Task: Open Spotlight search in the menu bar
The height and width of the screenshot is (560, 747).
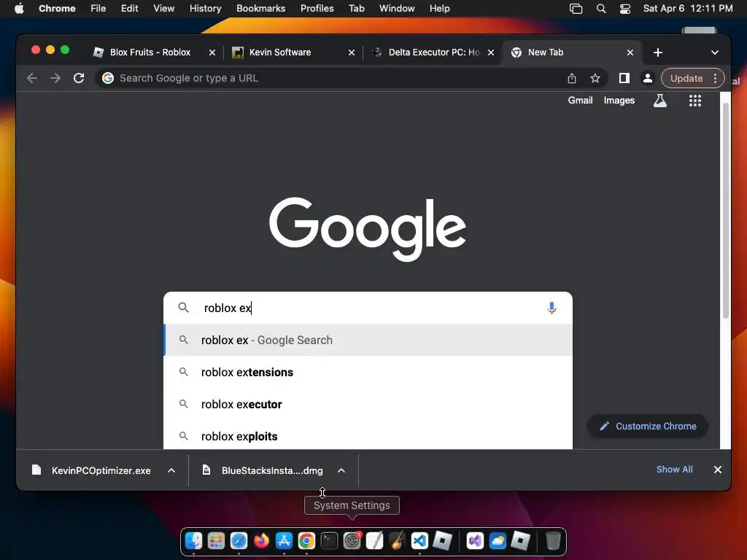Action: coord(601,9)
